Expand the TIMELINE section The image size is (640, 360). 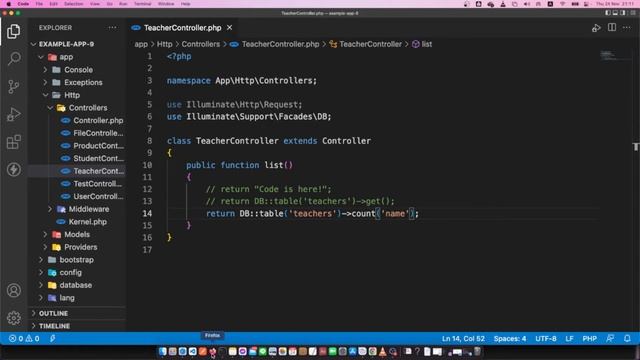tap(77, 326)
